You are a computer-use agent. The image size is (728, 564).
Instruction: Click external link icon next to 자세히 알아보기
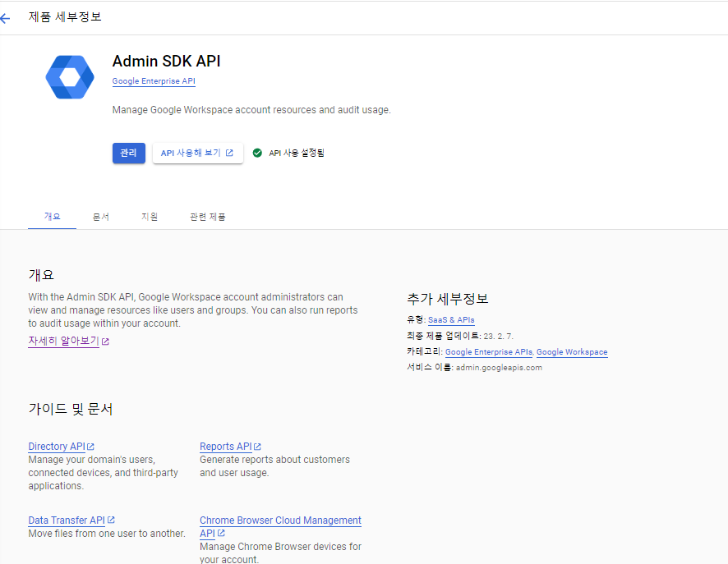pyautogui.click(x=105, y=342)
